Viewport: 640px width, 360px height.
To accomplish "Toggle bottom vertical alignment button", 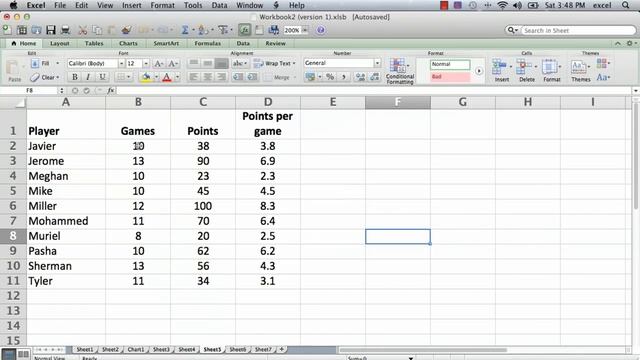I will pos(222,63).
